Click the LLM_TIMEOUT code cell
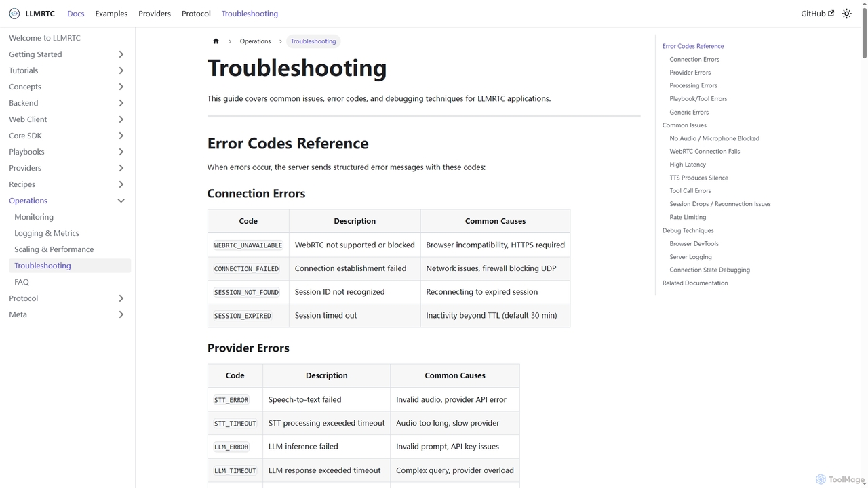The height and width of the screenshot is (488, 868). click(x=235, y=470)
